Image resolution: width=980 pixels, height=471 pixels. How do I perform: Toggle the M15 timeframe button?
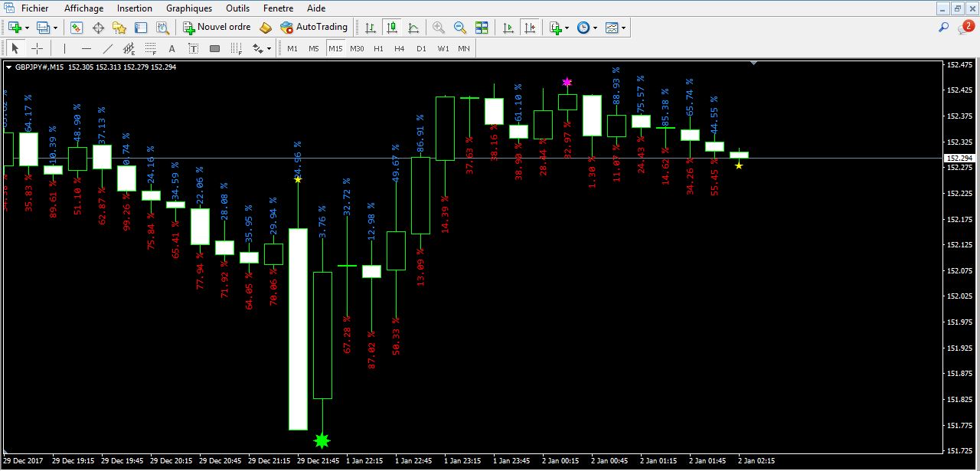(x=335, y=48)
